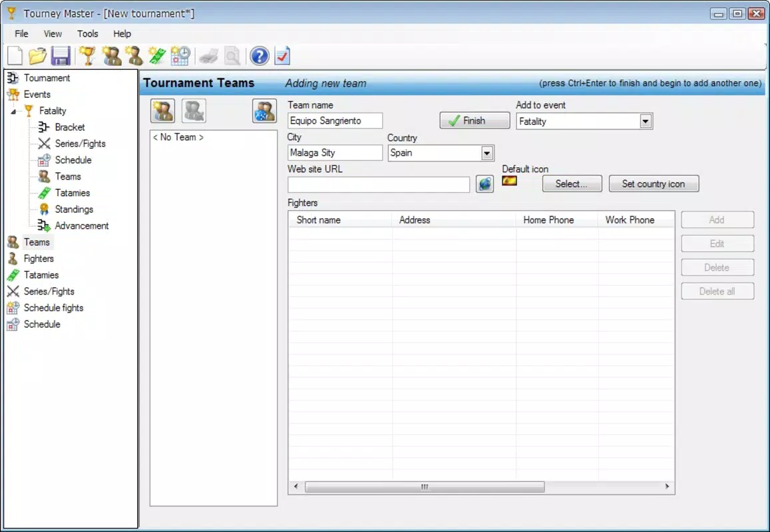770x532 pixels.
Task: Open the Country dropdown arrow
Action: (x=486, y=153)
